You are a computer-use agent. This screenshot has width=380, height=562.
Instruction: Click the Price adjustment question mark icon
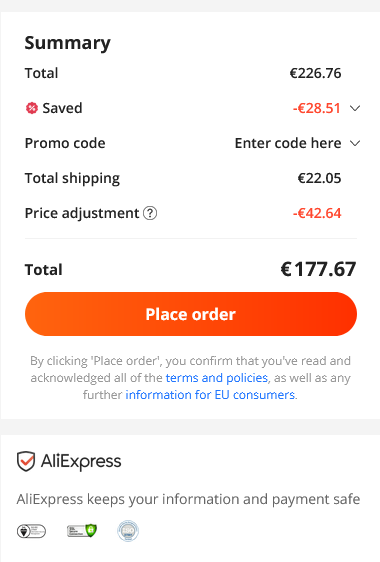point(150,213)
